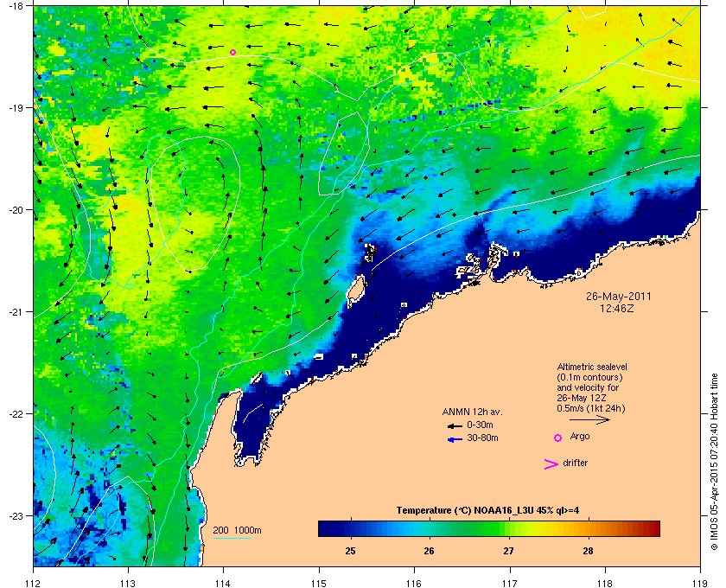Click latitude axis label -21
726x588 pixels.
pyautogui.click(x=15, y=311)
